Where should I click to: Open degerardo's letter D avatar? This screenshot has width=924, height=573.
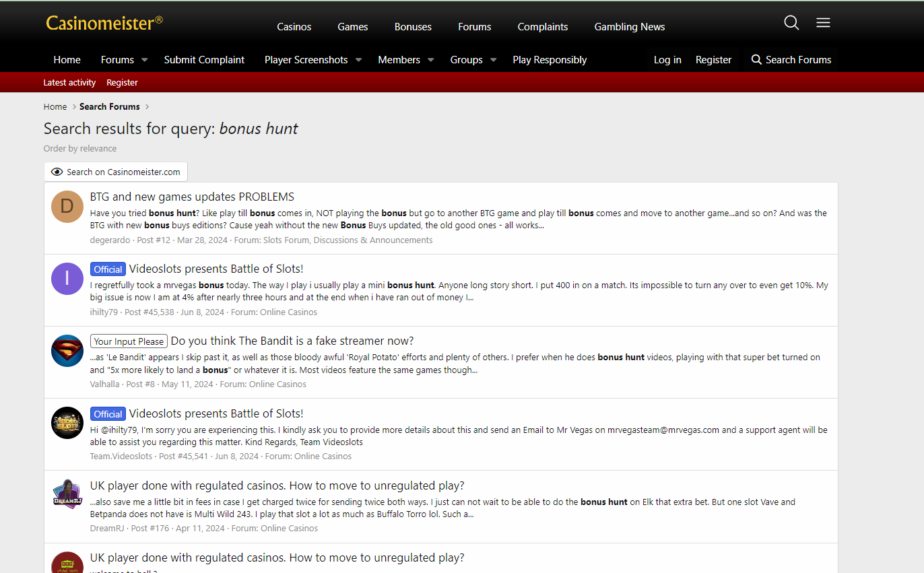[67, 206]
